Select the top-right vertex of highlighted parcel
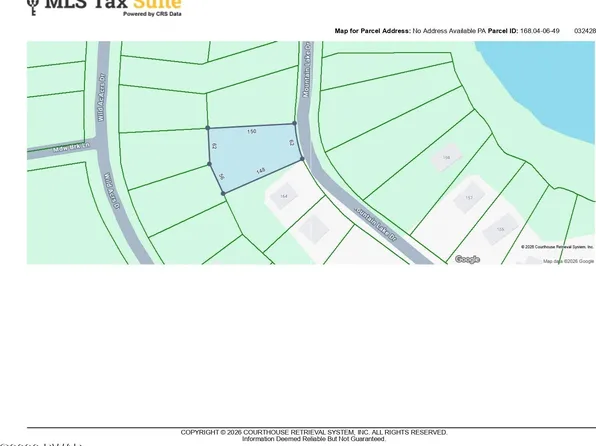Screen dimensions: 596x446 tap(294, 123)
